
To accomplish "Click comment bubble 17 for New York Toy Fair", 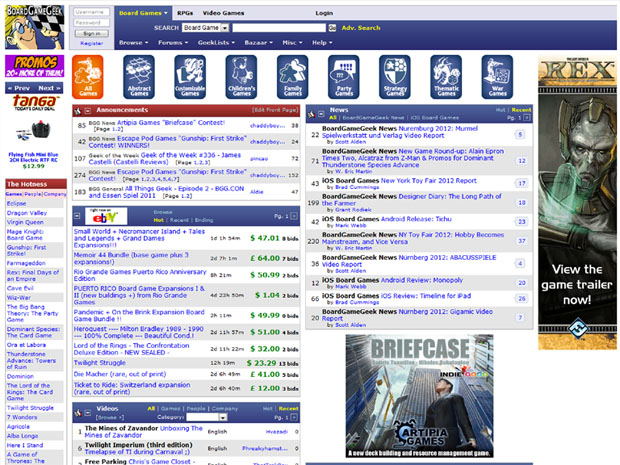I will click(522, 183).
